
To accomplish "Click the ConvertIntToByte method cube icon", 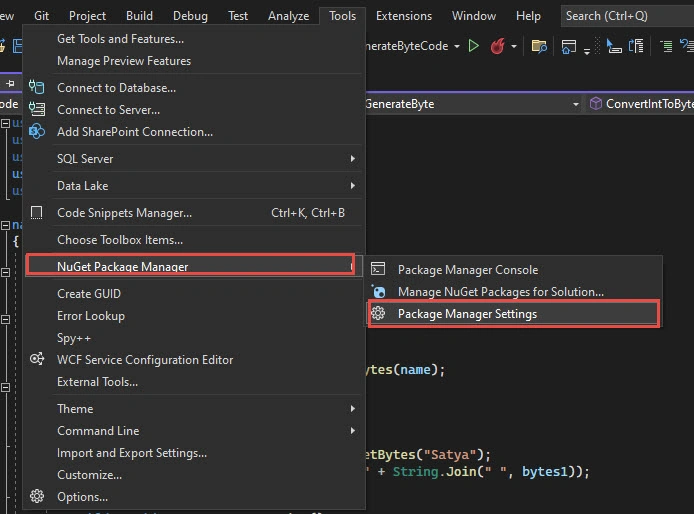I will click(x=596, y=103).
